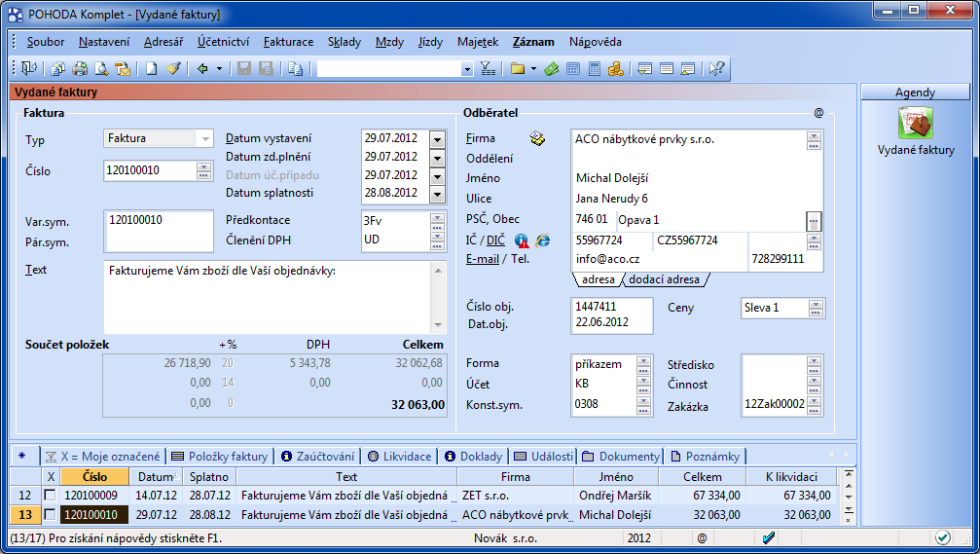Click the ZET s.r.o. table cell
980x554 pixels.
(x=516, y=496)
